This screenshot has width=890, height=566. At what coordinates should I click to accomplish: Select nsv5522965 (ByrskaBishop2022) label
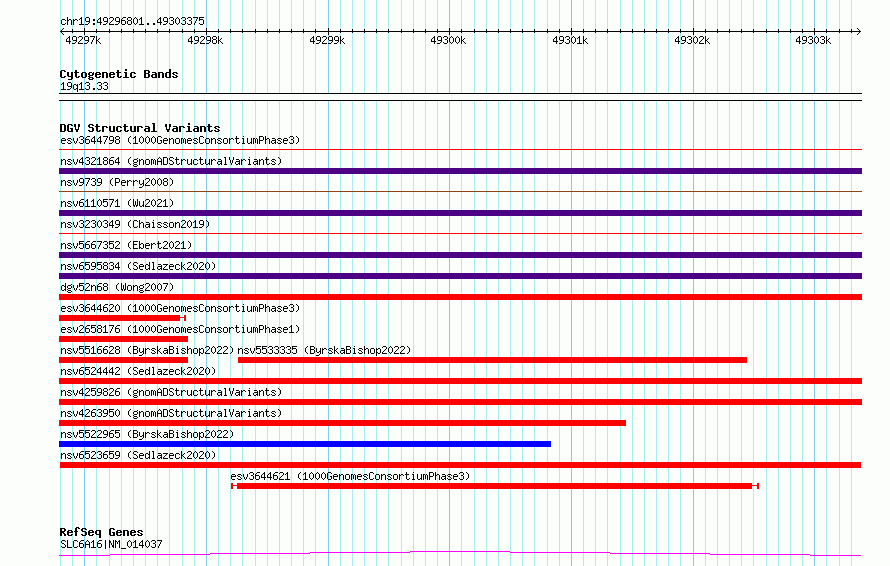pos(147,434)
